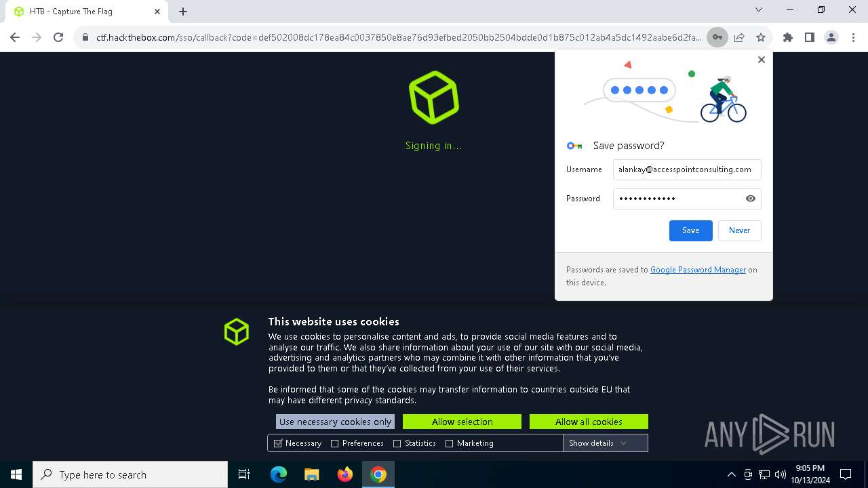The width and height of the screenshot is (868, 488).
Task: Open the notification center icon
Action: (846, 474)
